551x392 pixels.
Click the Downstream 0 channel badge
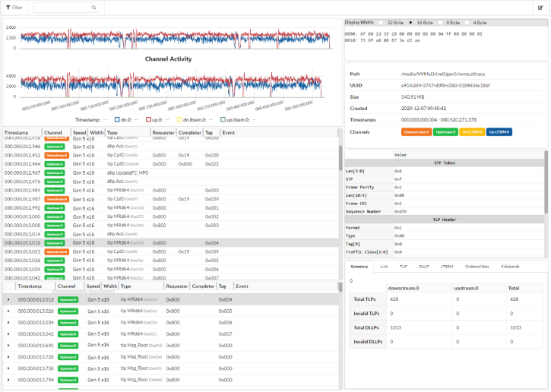click(x=416, y=132)
